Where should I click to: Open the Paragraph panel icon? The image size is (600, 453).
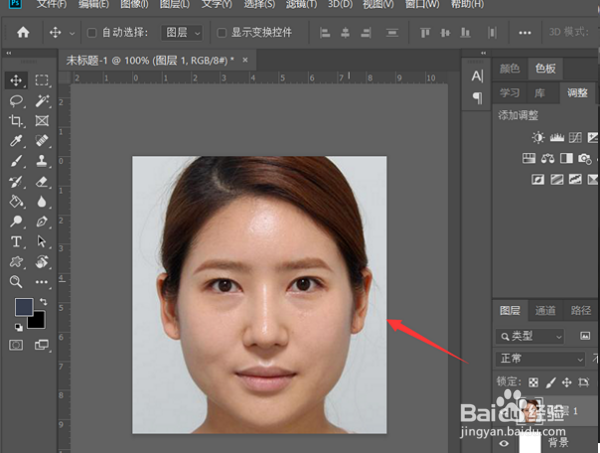point(477,98)
